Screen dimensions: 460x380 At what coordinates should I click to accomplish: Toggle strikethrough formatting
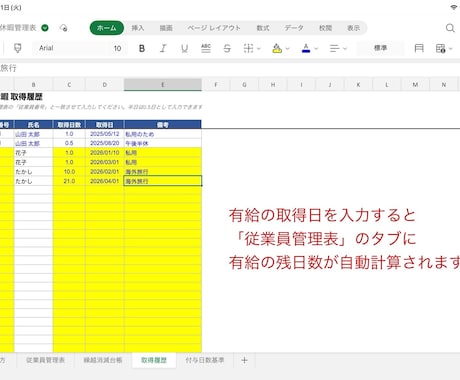coord(227,48)
